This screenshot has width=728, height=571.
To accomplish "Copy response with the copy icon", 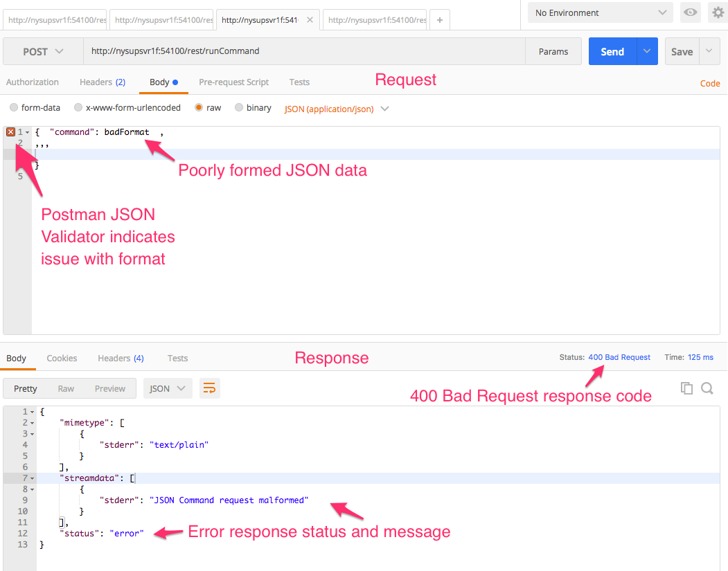I will tap(686, 388).
